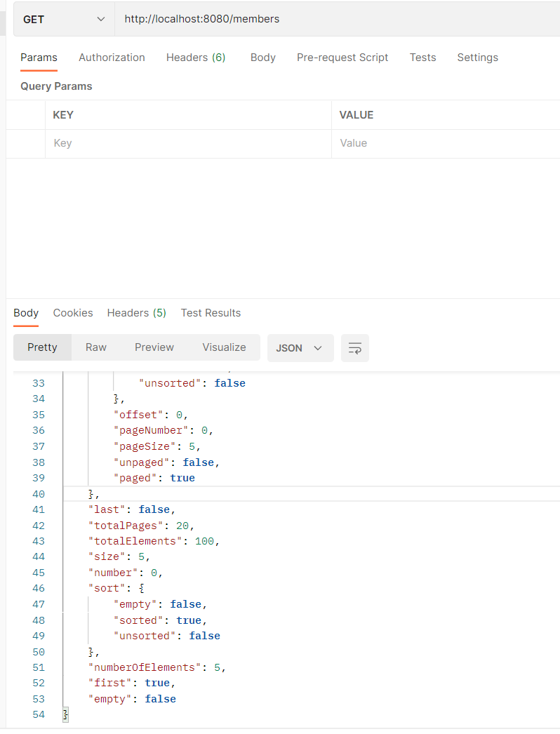This screenshot has height=734, width=560.
Task: Switch to the Preview response view
Action: point(154,347)
